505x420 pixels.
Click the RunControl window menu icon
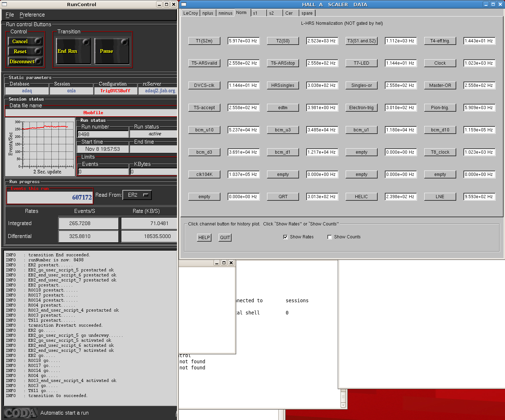click(x=4, y=4)
